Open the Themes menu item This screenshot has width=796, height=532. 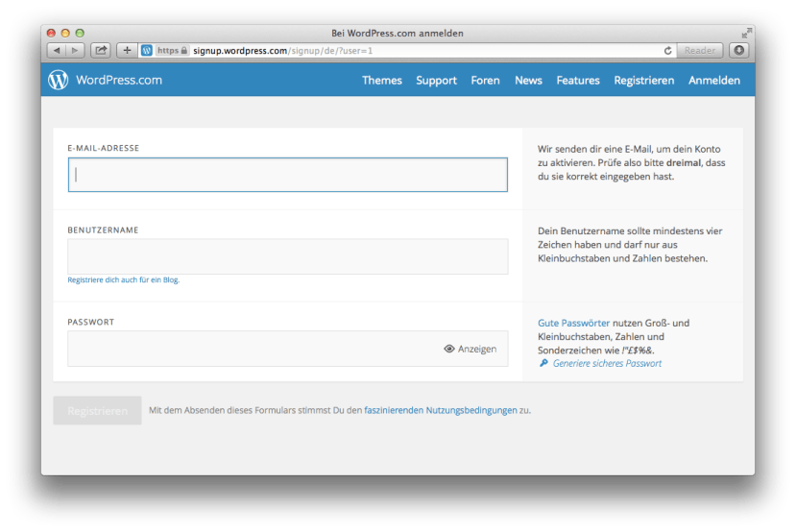click(381, 81)
